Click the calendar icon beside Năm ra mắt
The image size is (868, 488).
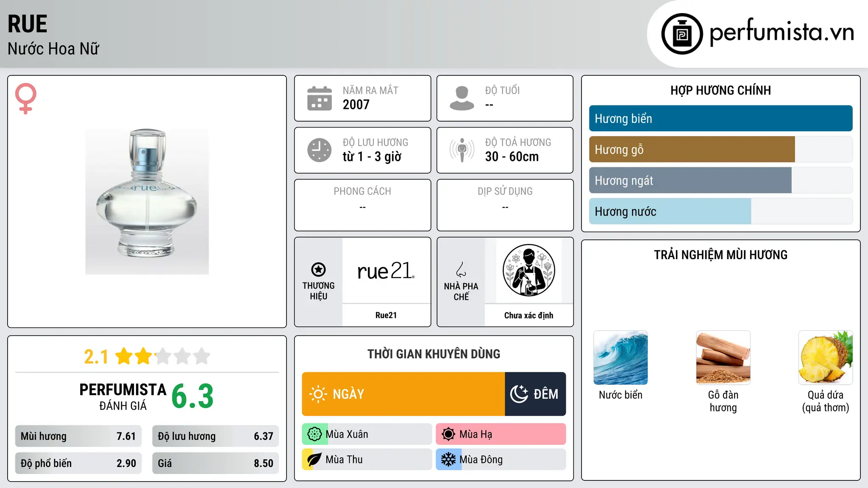(x=320, y=98)
